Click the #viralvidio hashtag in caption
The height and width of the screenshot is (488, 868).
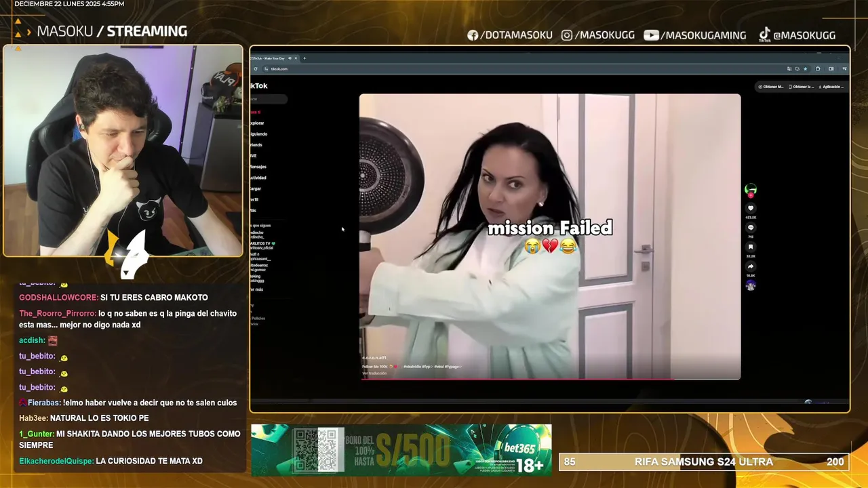pyautogui.click(x=412, y=367)
